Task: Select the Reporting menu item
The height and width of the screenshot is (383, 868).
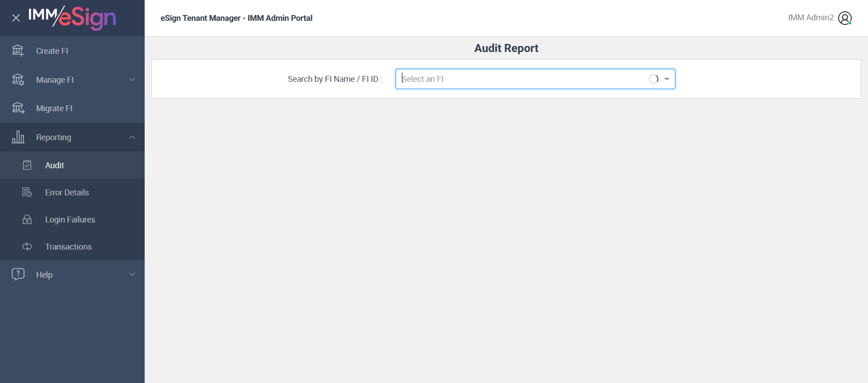Action: (72, 137)
